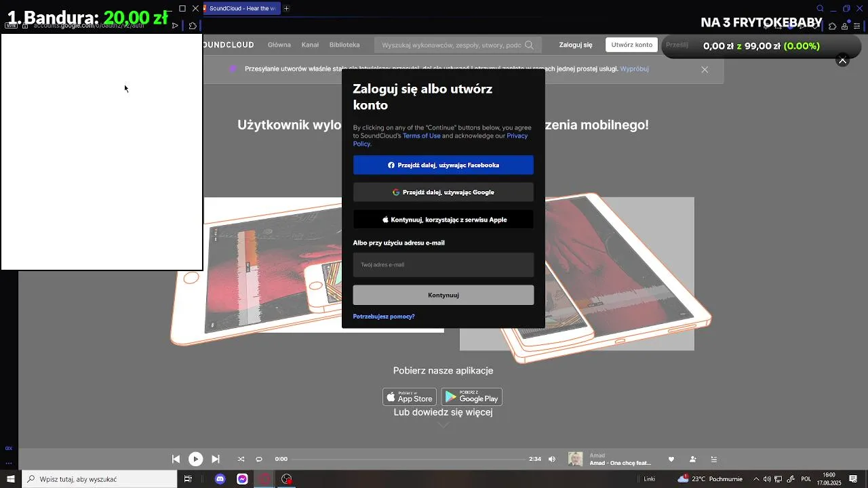
Task: Toggle shuffle in the player bar
Action: point(241,459)
